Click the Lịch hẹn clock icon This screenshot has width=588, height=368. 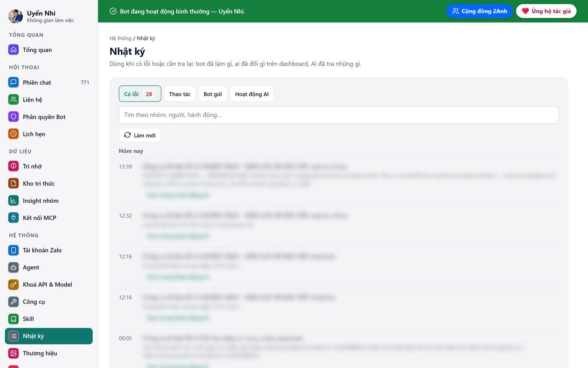[x=14, y=134]
